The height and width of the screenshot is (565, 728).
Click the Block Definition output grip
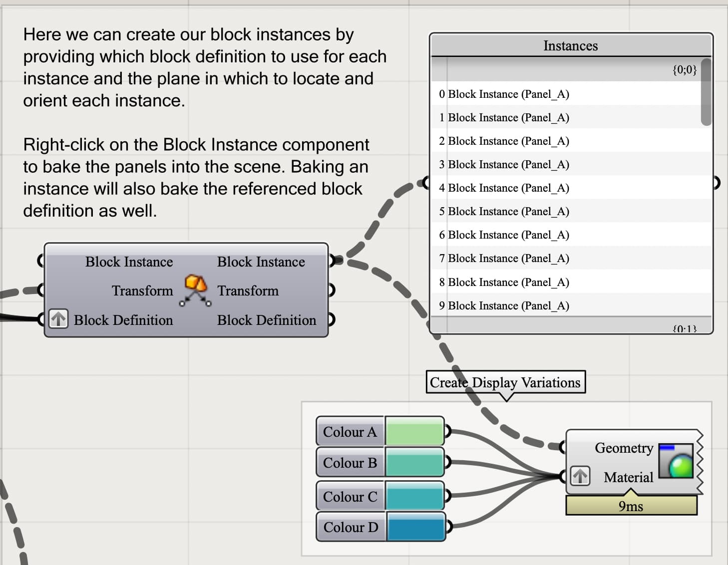(x=331, y=320)
